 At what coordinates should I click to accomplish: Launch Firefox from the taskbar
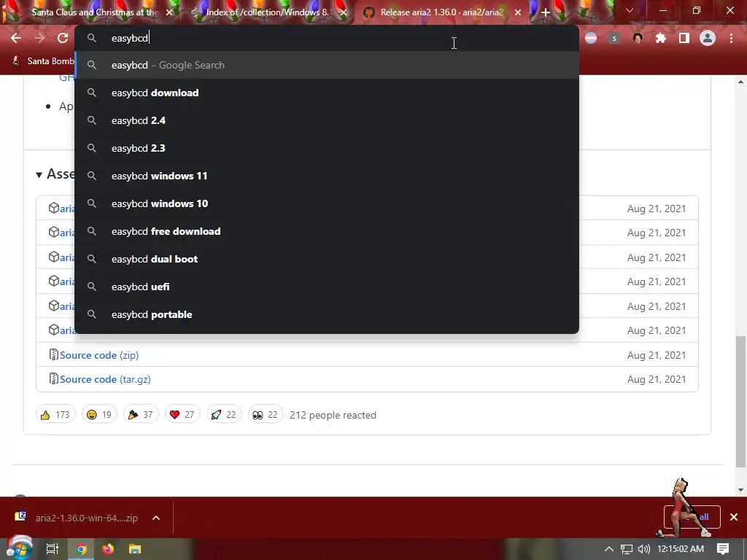pyautogui.click(x=108, y=549)
